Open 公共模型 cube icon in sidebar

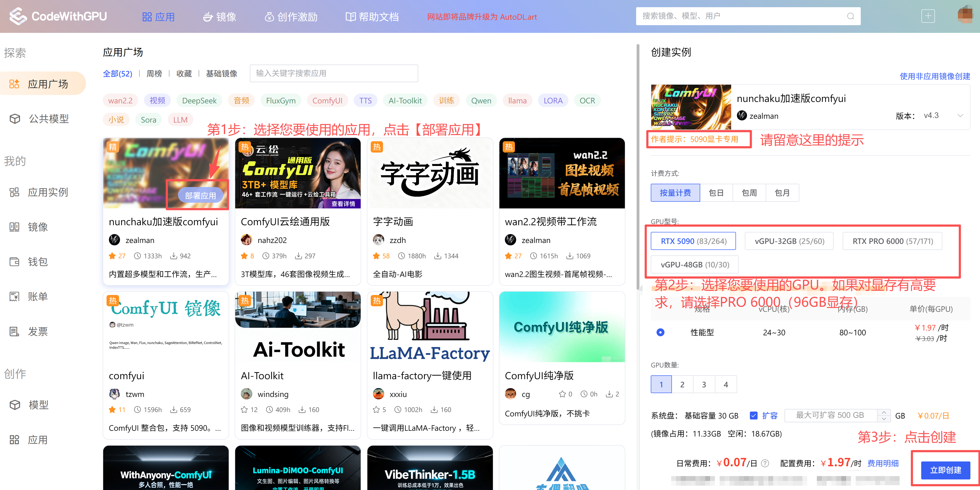pos(15,119)
